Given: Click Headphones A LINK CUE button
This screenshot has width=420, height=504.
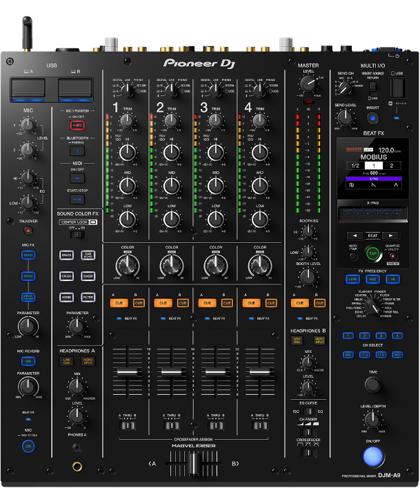Looking at the screenshot, I should 66,361.
